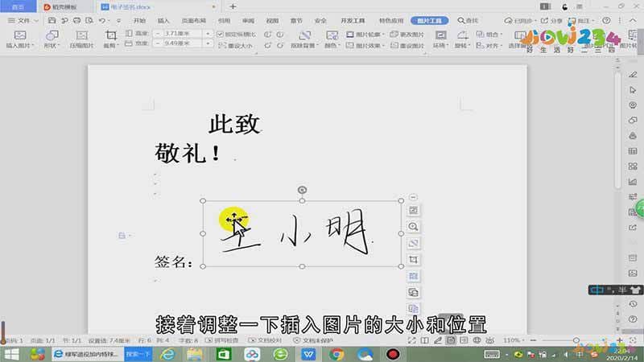Open the Insert Picture (插入图片) tool
The height and width of the screenshot is (362, 644).
point(19,39)
